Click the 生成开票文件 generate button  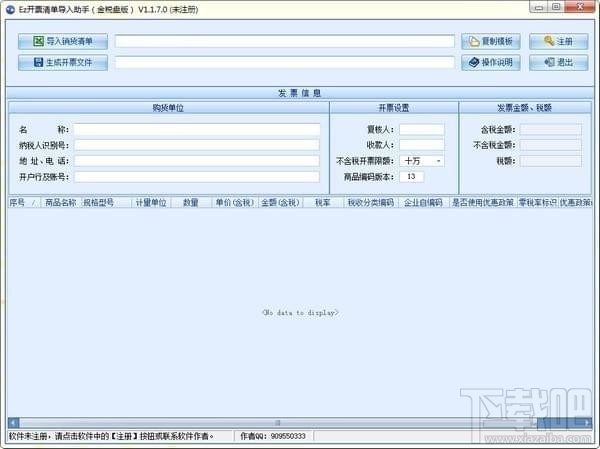pyautogui.click(x=63, y=62)
